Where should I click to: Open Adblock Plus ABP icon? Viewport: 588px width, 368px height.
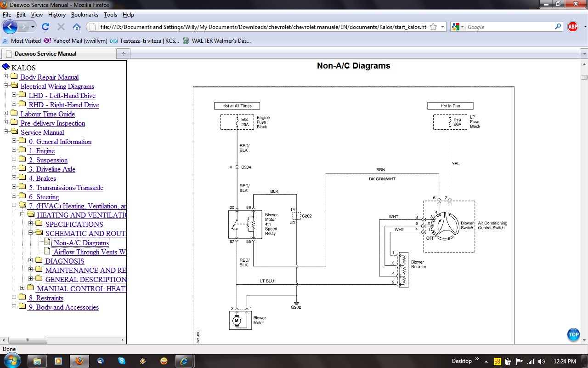(x=573, y=27)
